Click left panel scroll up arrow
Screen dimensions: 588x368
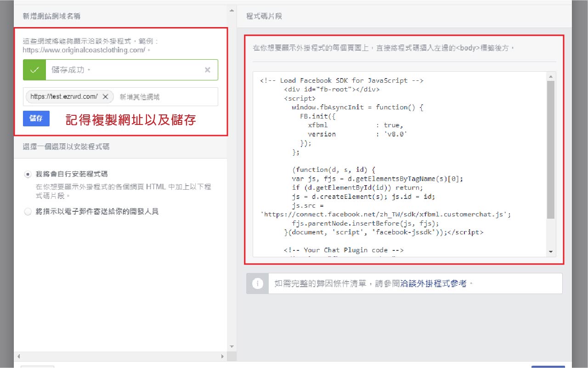pyautogui.click(x=232, y=10)
